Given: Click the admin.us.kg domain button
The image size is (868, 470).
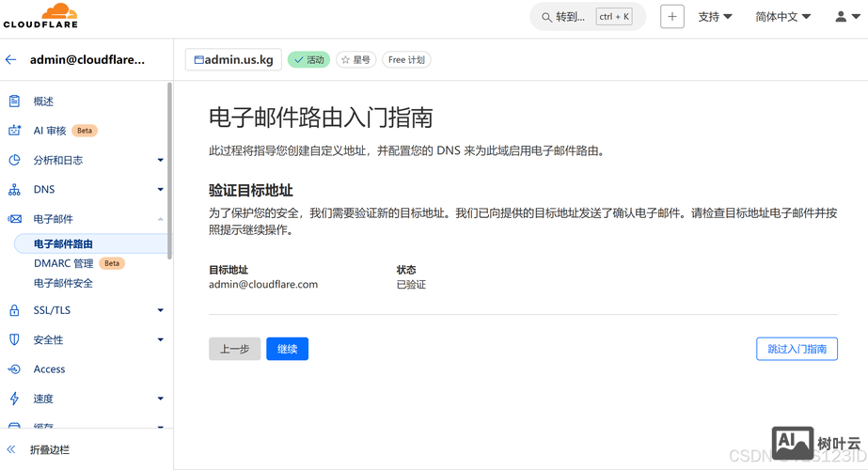Looking at the screenshot, I should [233, 60].
